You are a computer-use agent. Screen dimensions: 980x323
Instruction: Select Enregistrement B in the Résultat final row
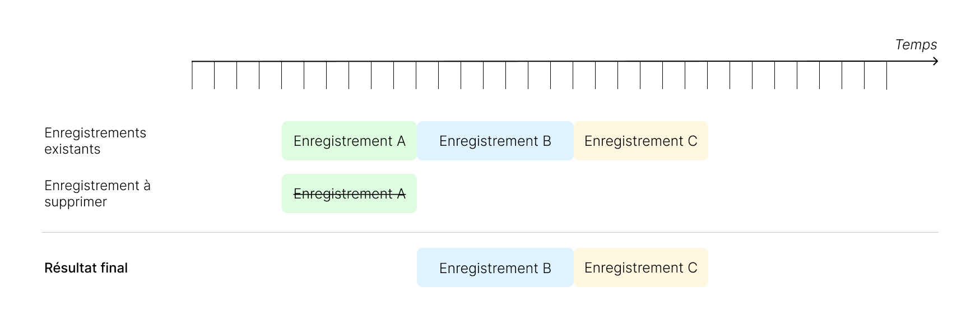point(495,268)
